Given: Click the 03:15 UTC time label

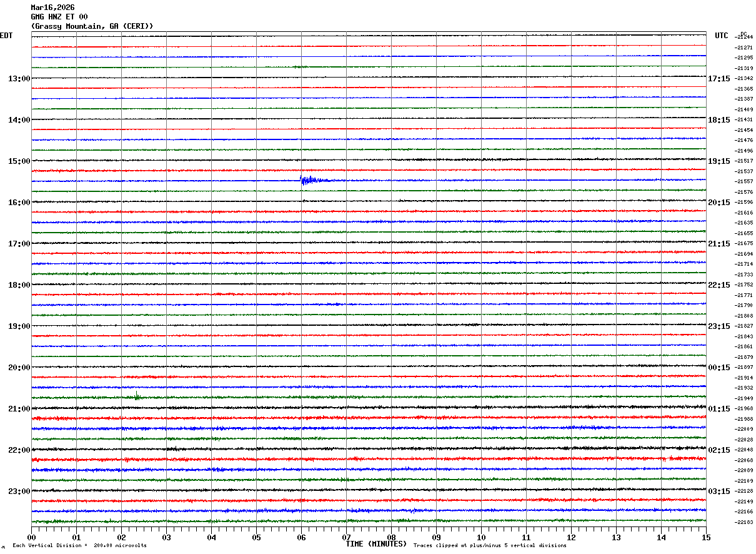Looking at the screenshot, I should pos(719,491).
